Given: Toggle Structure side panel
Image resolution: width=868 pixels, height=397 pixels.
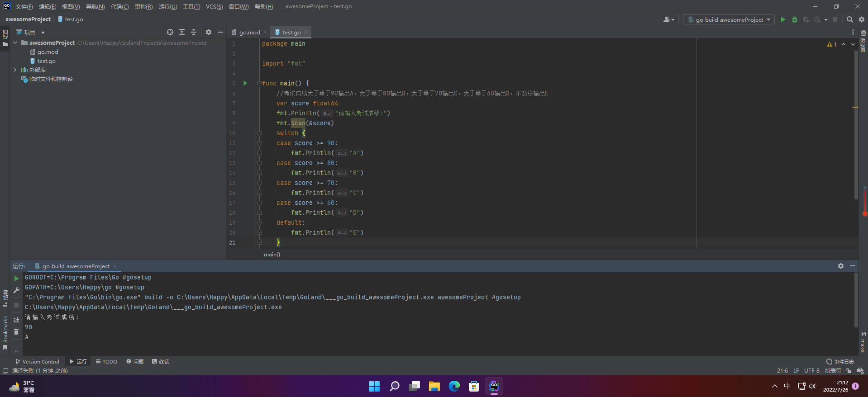Looking at the screenshot, I should [x=5, y=299].
